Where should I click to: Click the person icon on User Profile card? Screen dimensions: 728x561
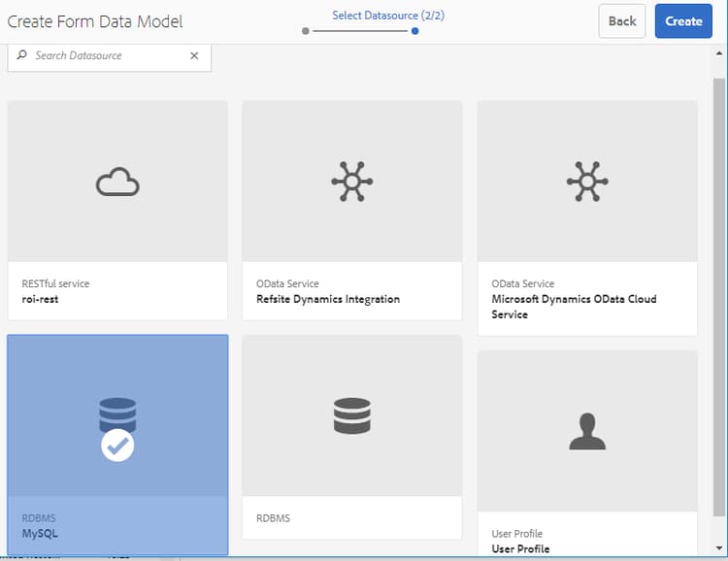(587, 431)
